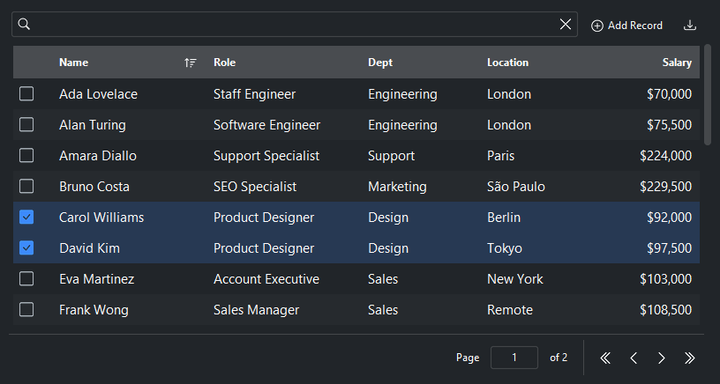Click the Carol Williams name cell
Screen dimensions: 720x384
(x=101, y=217)
